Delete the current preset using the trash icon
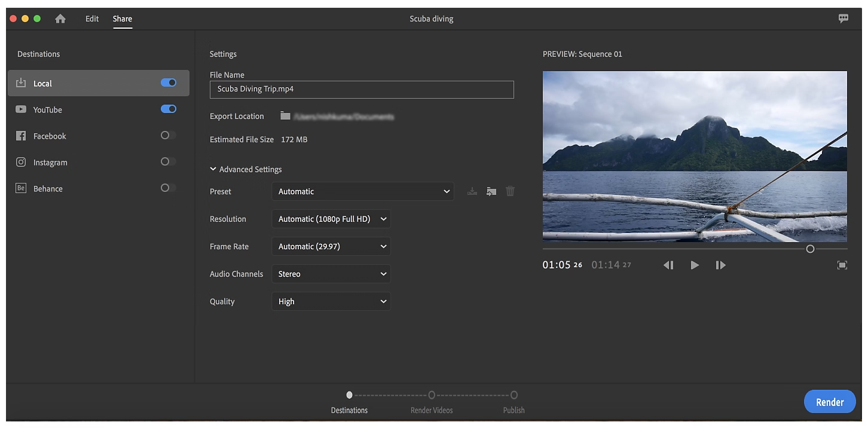Image resolution: width=868 pixels, height=428 pixels. (x=509, y=191)
